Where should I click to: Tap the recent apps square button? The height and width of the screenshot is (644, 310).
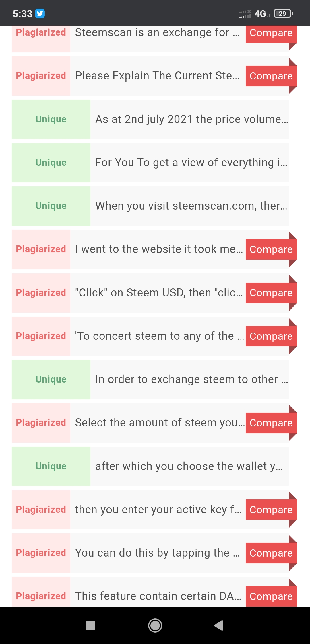click(91, 625)
